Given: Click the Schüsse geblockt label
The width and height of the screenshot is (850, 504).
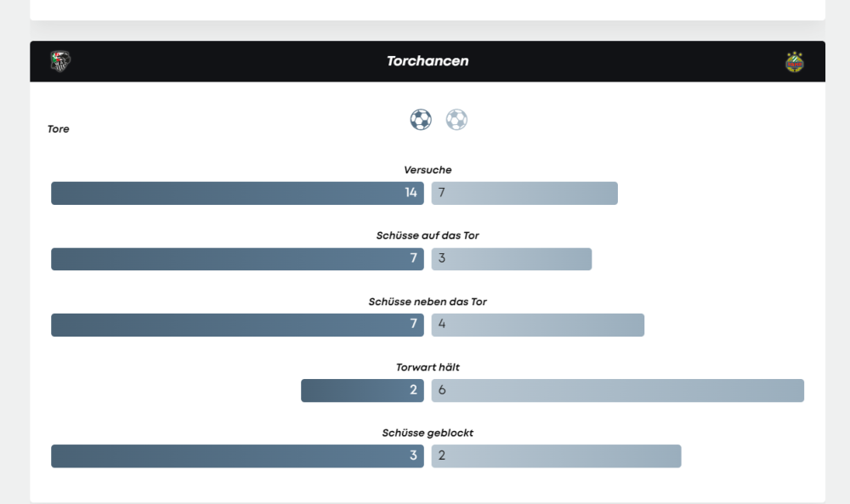Looking at the screenshot, I should pyautogui.click(x=428, y=433).
